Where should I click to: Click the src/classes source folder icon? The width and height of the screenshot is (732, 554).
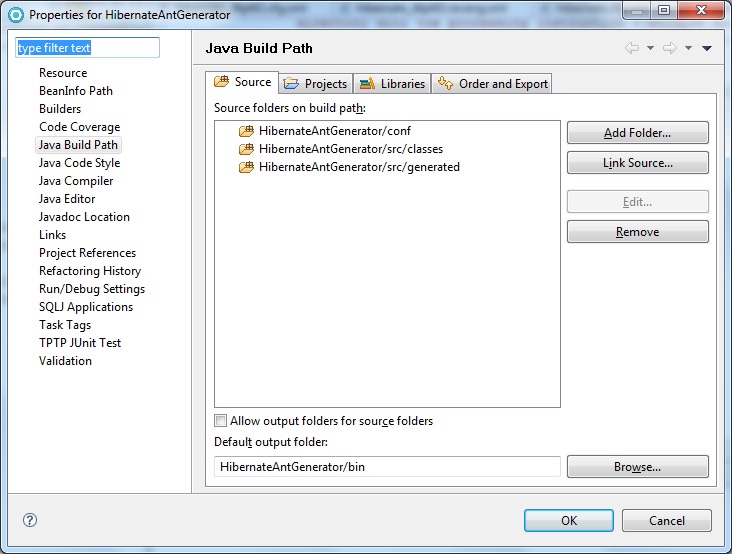point(246,149)
